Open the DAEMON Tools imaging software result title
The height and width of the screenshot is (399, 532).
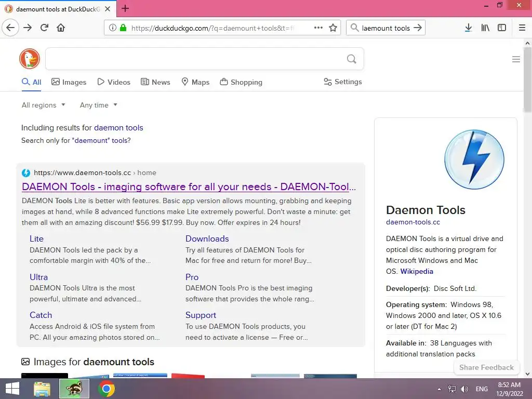point(189,187)
